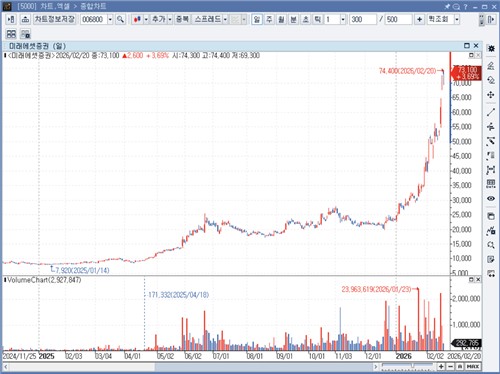Switch to weekly (주) period toggle
Viewport: 500px width, 374px height.
pyautogui.click(x=269, y=19)
